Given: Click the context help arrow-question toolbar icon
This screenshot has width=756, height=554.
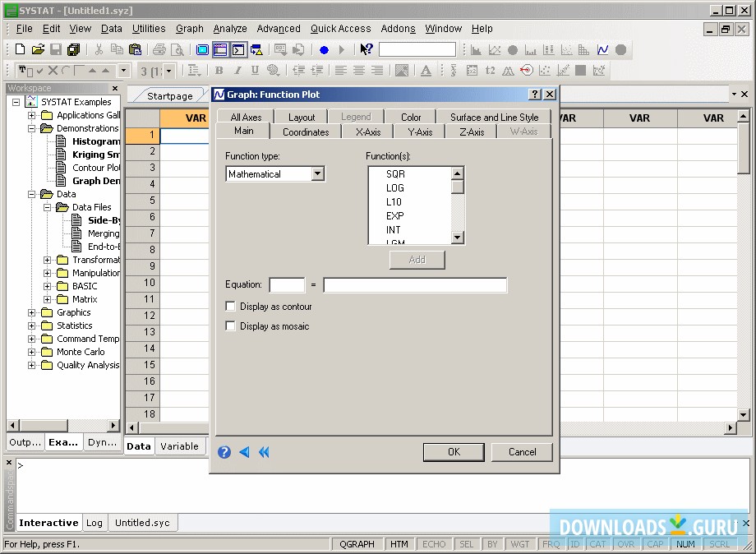Looking at the screenshot, I should coord(366,50).
